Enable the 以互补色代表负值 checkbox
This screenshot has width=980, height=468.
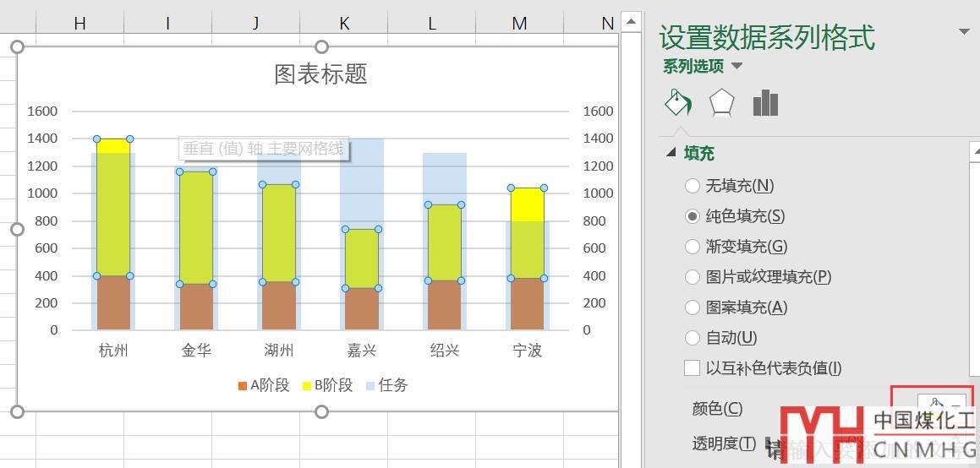pos(693,368)
